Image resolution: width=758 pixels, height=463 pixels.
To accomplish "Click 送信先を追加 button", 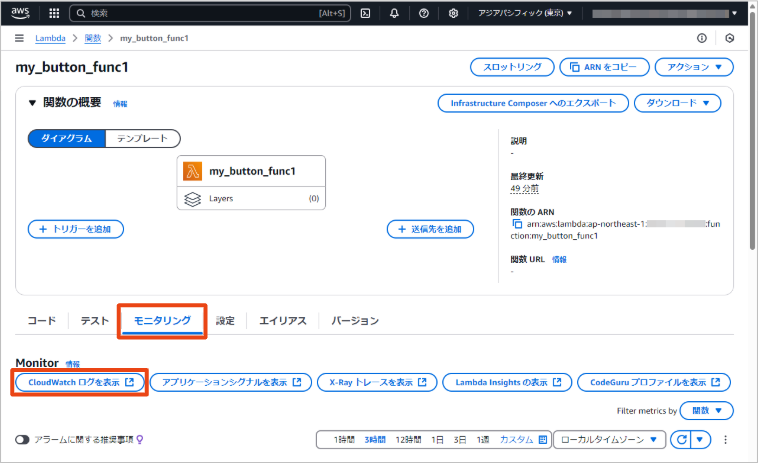I will click(430, 229).
